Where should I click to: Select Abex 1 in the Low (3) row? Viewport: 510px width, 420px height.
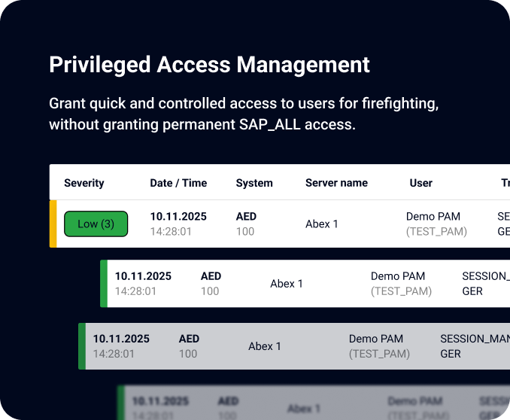322,224
